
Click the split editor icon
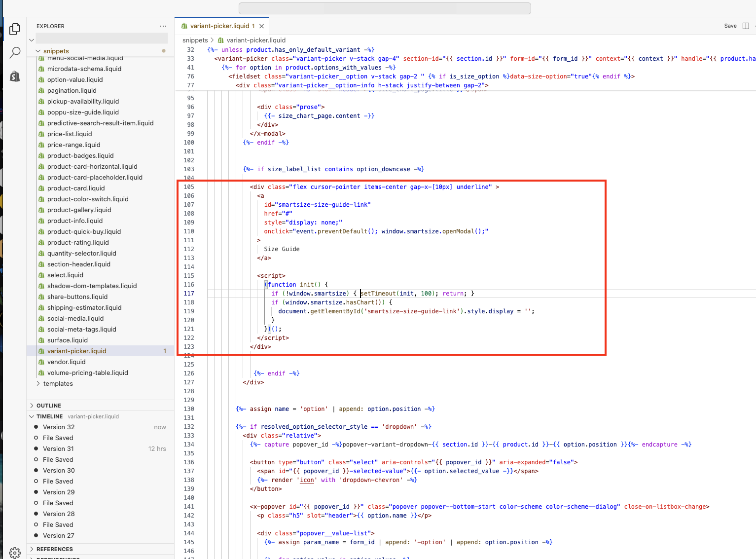(746, 26)
